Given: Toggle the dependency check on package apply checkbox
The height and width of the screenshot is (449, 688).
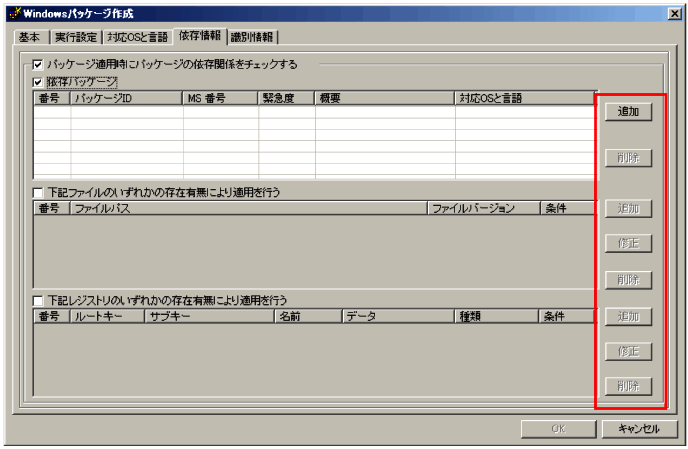Looking at the screenshot, I should [38, 65].
